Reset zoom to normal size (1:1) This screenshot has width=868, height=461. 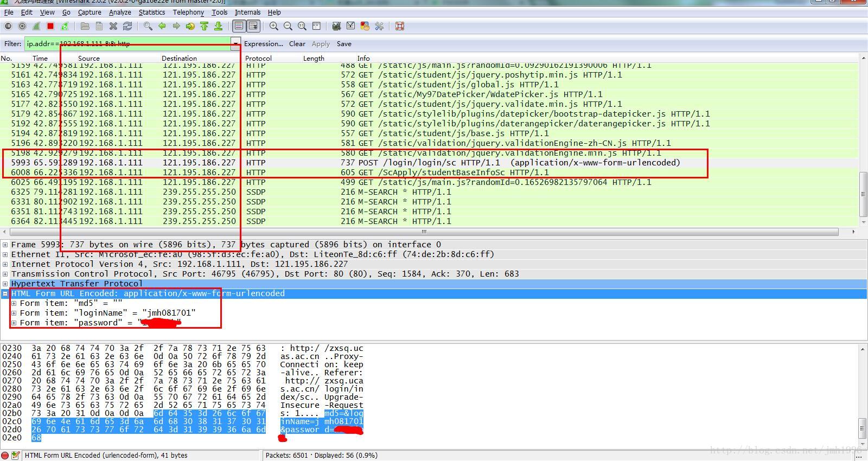pos(302,26)
